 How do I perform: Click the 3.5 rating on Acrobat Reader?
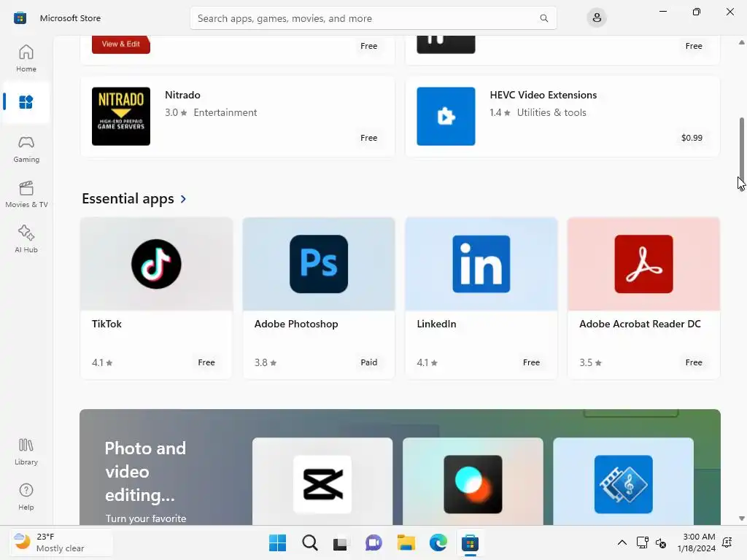tap(590, 362)
